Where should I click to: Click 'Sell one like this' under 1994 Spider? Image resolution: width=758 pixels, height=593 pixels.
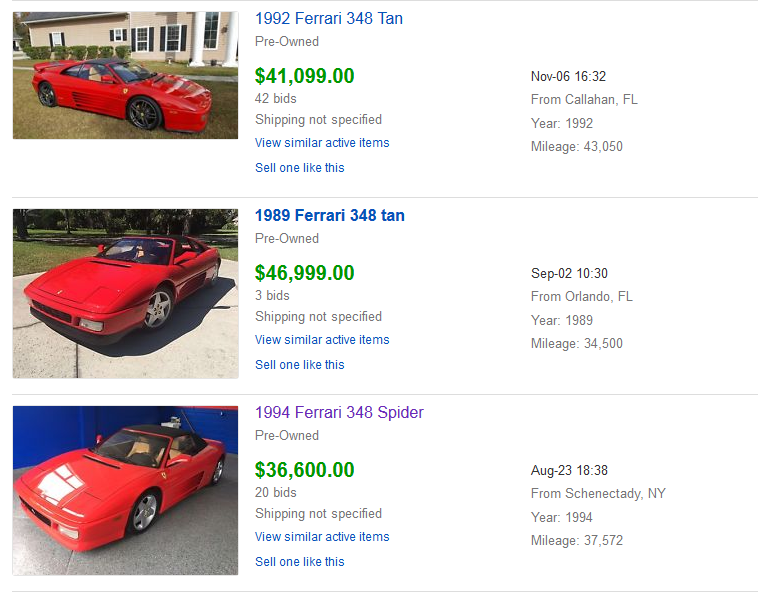click(x=299, y=562)
